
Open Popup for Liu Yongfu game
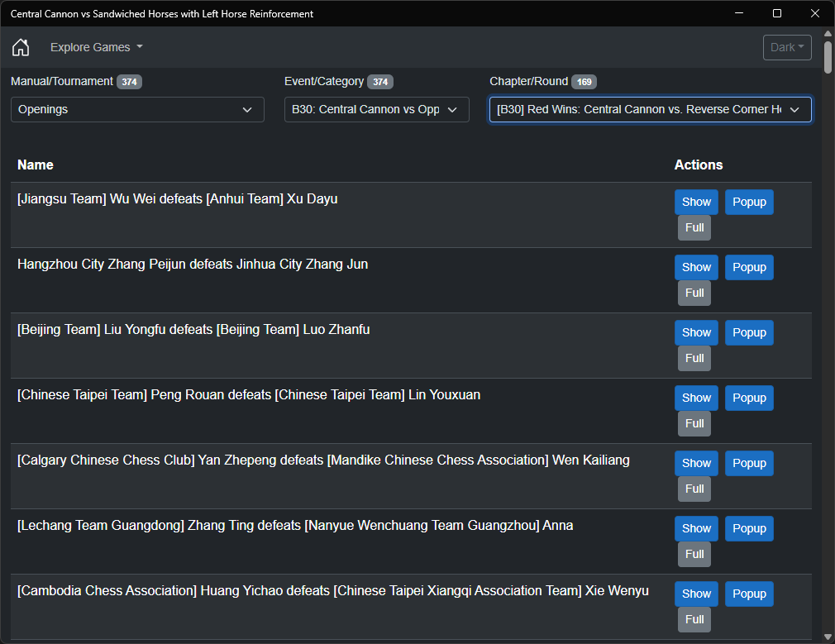coord(749,332)
